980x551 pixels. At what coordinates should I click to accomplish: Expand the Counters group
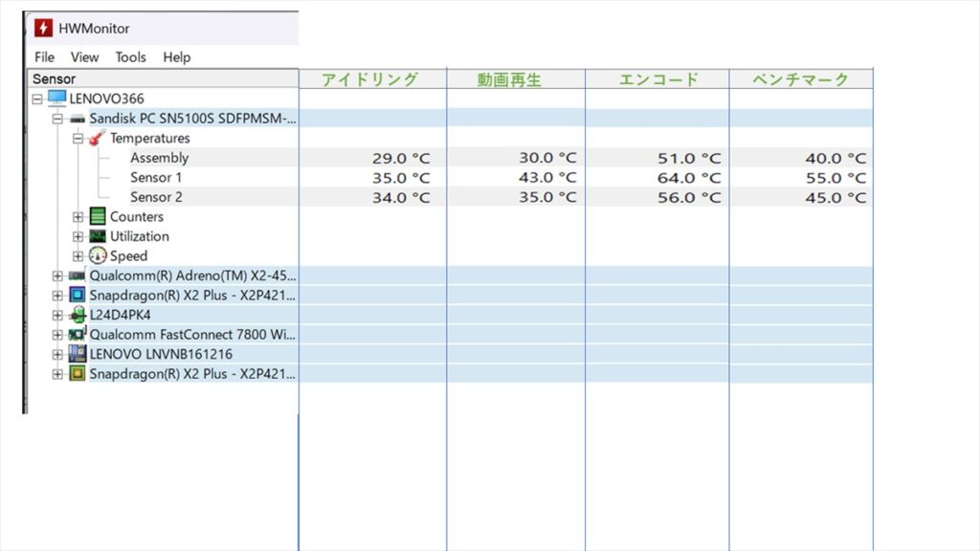click(78, 217)
